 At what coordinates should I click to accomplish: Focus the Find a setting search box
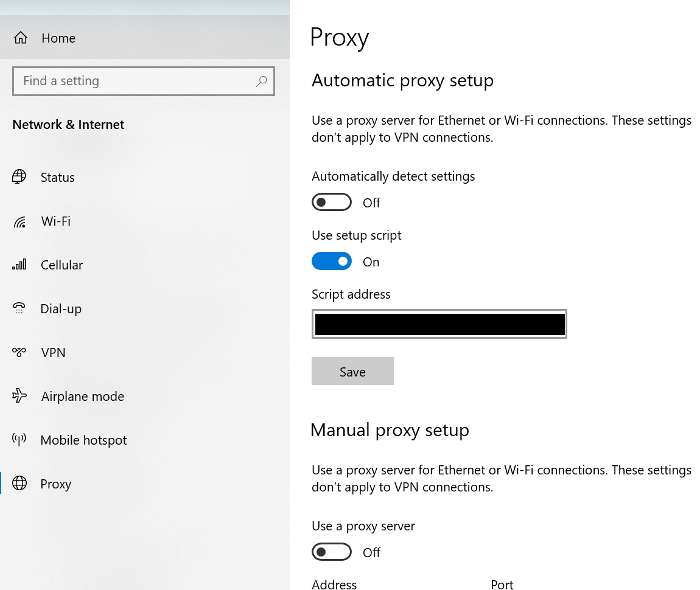click(x=134, y=81)
